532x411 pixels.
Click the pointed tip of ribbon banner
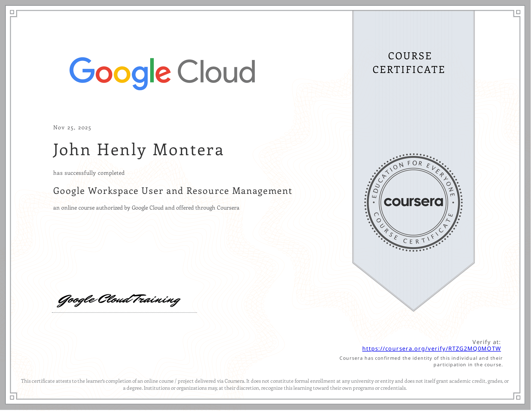[x=413, y=309]
